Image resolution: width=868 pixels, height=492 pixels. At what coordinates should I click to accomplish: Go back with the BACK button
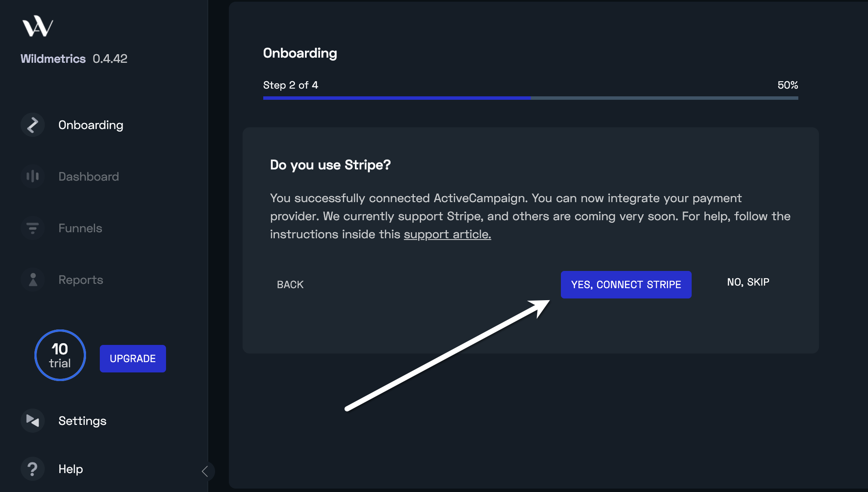[x=290, y=285]
